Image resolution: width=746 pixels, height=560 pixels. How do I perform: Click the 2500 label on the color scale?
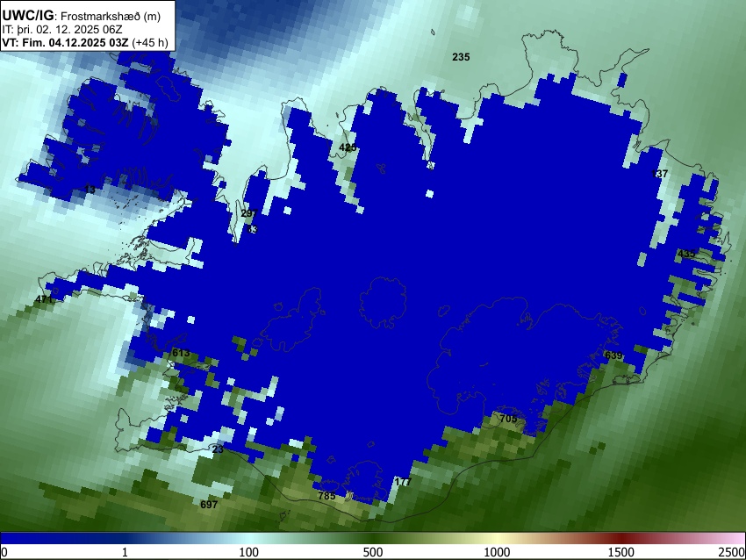(732, 552)
